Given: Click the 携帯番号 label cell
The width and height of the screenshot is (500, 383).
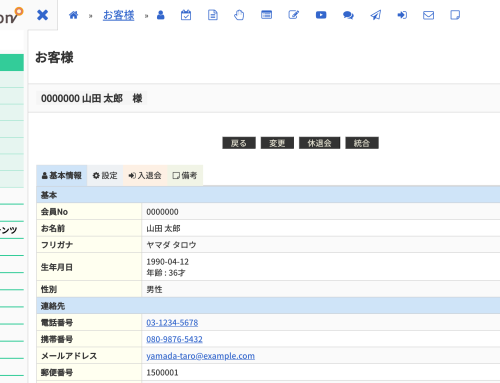Looking at the screenshot, I should pyautogui.click(x=89, y=339).
